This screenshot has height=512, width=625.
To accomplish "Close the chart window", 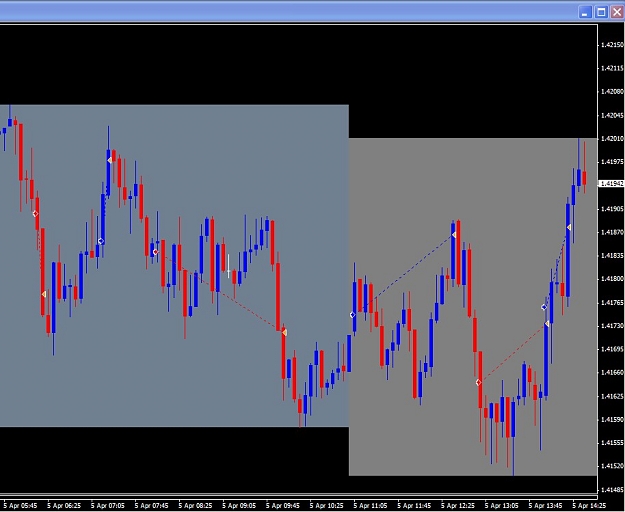I will 617,12.
